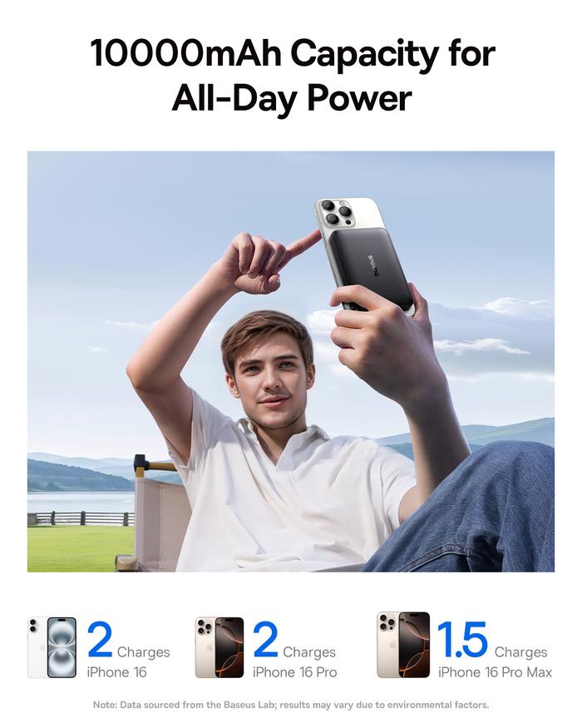Click the phone's triple camera module
This screenshot has height=728, width=582.
coord(335,211)
